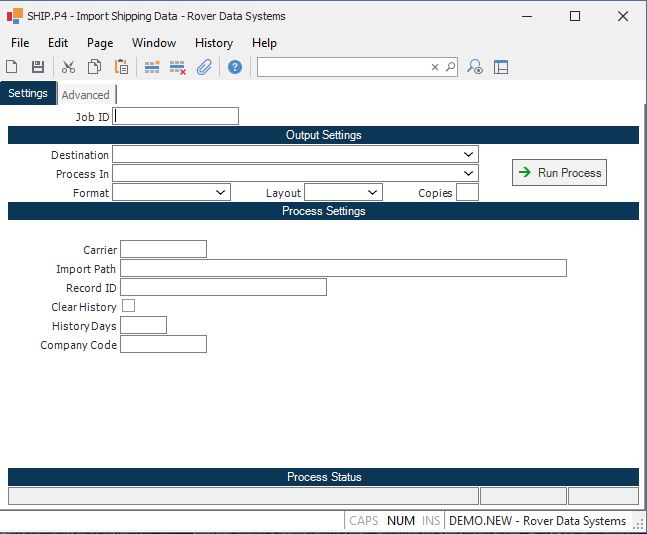Image resolution: width=647 pixels, height=534 pixels.
Task: Click the New record toolbar icon
Action: 12,67
